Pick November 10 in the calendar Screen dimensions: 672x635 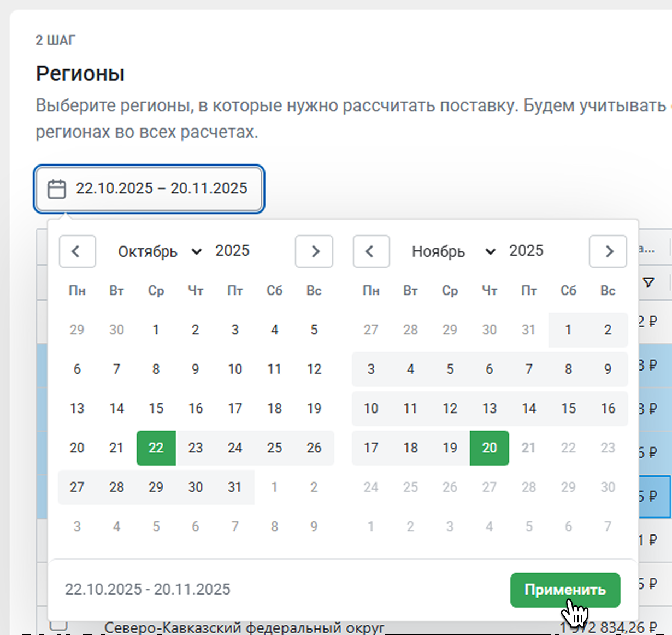[x=371, y=409]
